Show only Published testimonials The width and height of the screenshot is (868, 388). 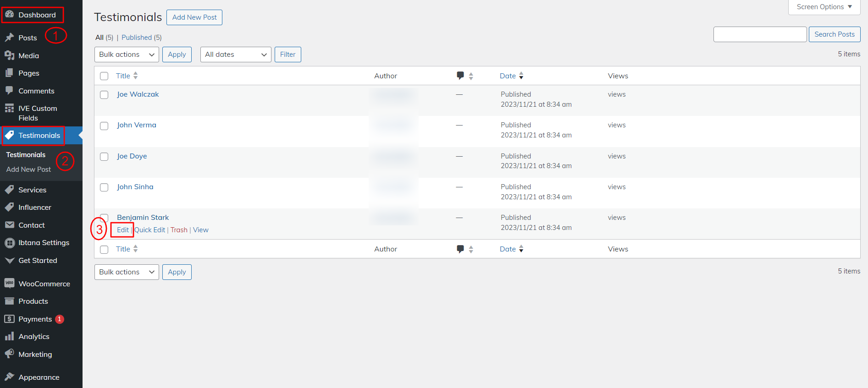tap(137, 38)
